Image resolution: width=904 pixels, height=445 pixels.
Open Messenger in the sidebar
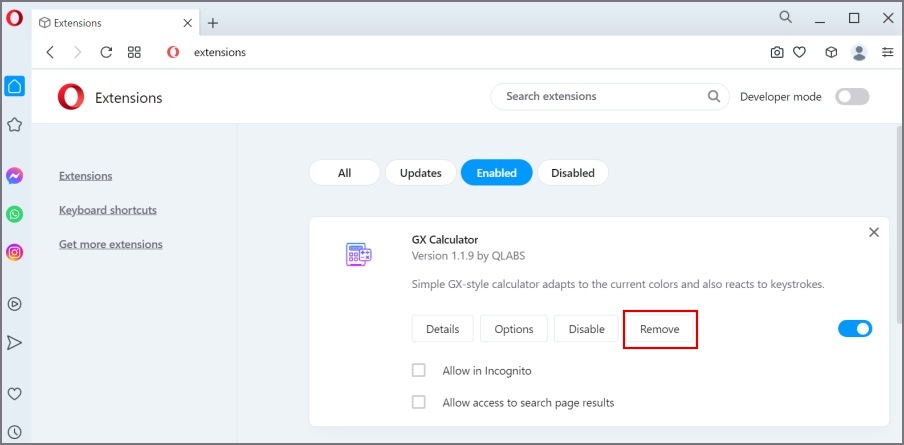pos(14,176)
